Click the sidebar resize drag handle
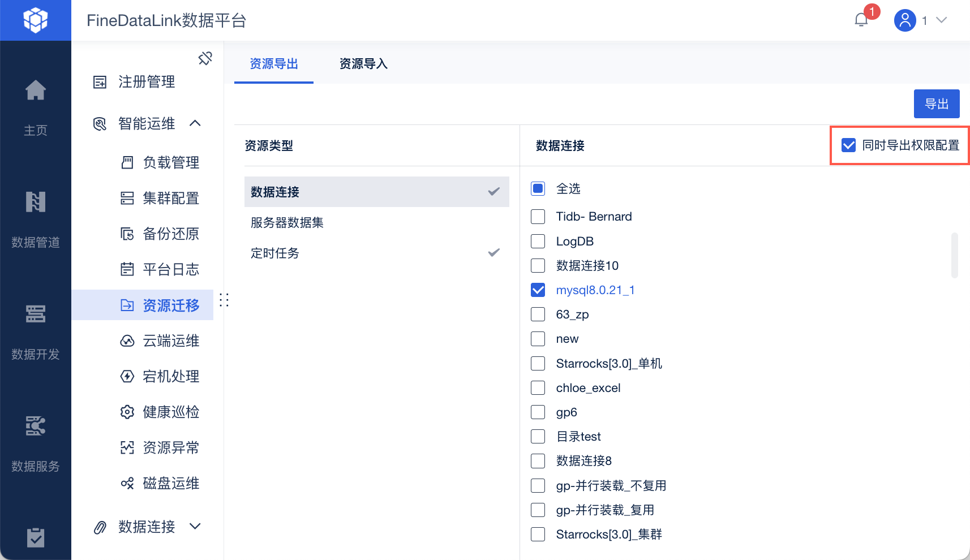The height and width of the screenshot is (560, 970). pyautogui.click(x=224, y=300)
